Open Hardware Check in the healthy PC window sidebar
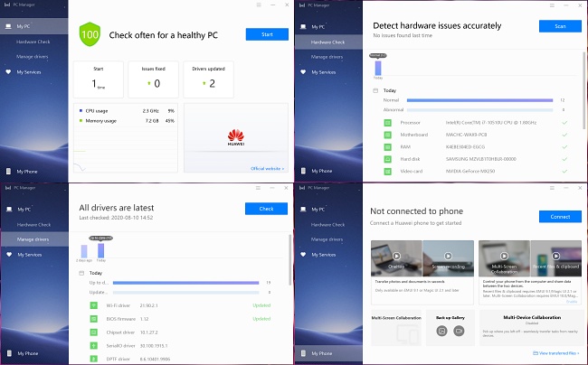 [x=33, y=42]
